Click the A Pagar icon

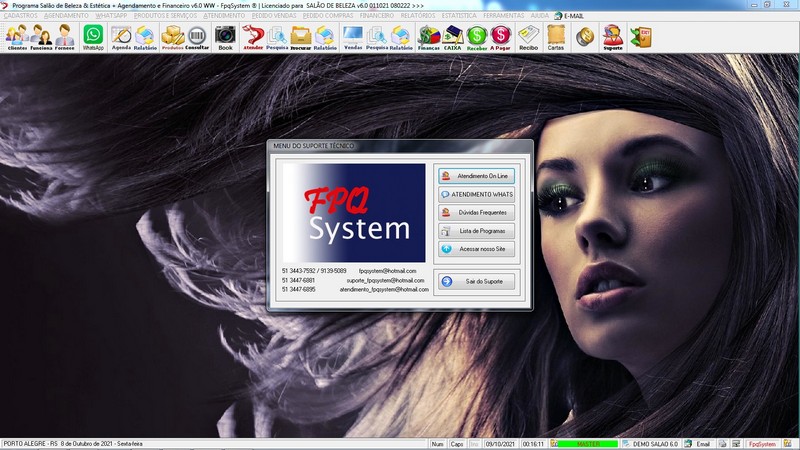500,37
